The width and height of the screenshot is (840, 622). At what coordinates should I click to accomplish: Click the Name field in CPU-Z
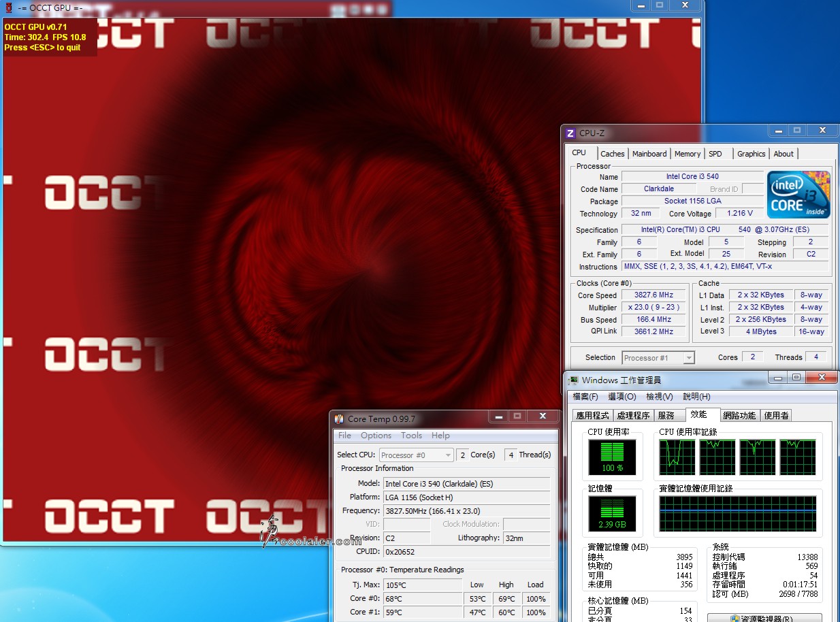[692, 177]
